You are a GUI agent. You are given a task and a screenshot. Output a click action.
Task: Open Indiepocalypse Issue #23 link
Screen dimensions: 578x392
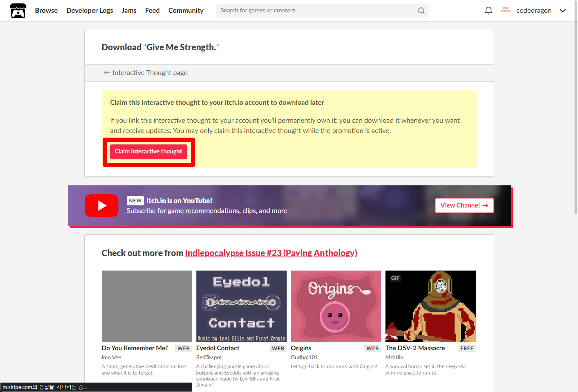(x=271, y=253)
